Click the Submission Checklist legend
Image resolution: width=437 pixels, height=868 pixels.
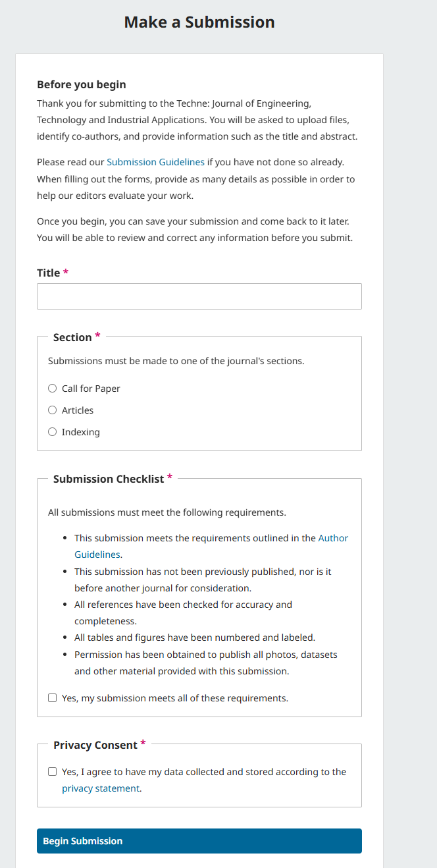coord(109,479)
